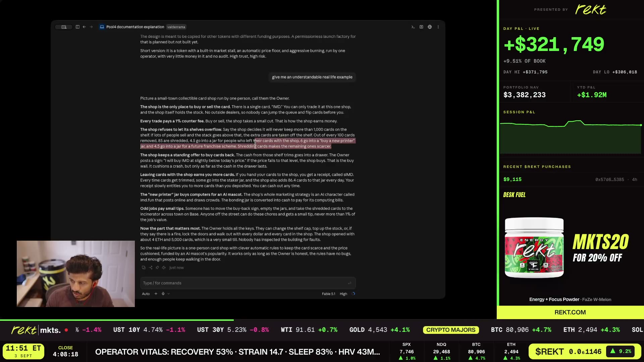Click the 'just now' timestamp

coord(176,267)
